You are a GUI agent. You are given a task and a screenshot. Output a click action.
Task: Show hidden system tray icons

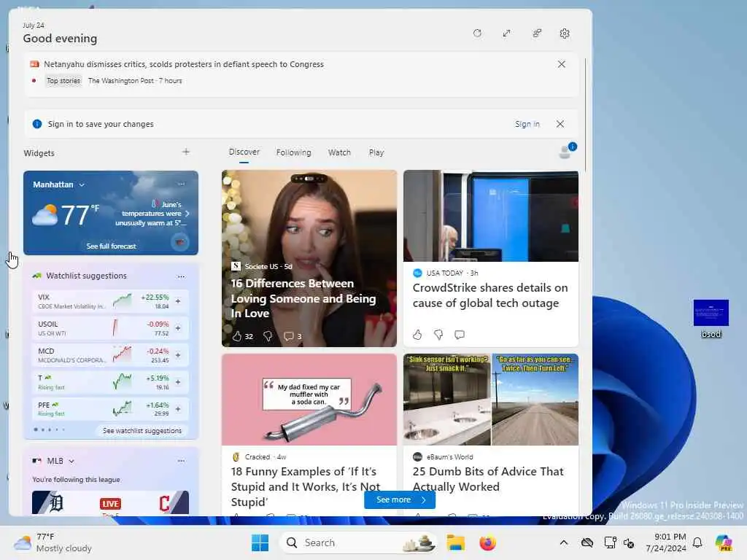pyautogui.click(x=564, y=542)
